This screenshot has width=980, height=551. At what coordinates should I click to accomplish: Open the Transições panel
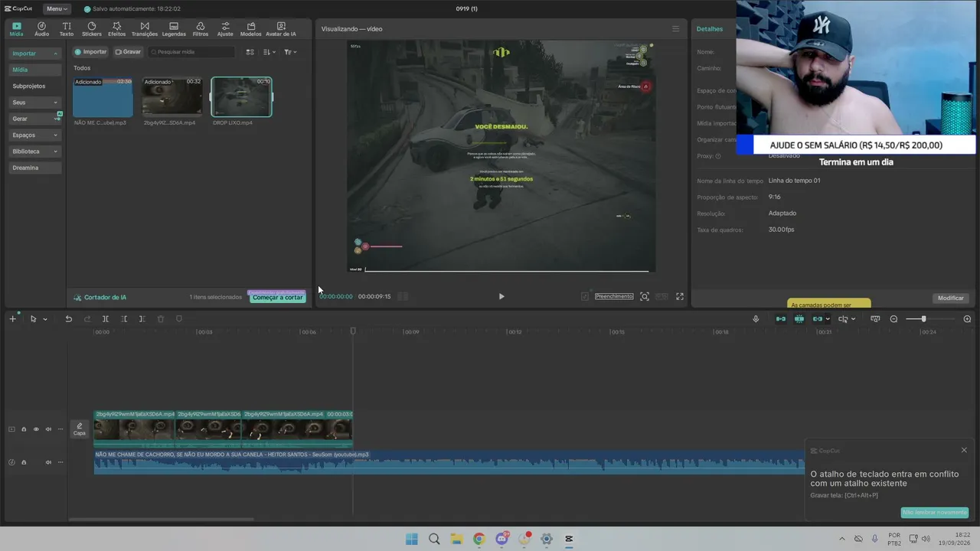pos(144,29)
